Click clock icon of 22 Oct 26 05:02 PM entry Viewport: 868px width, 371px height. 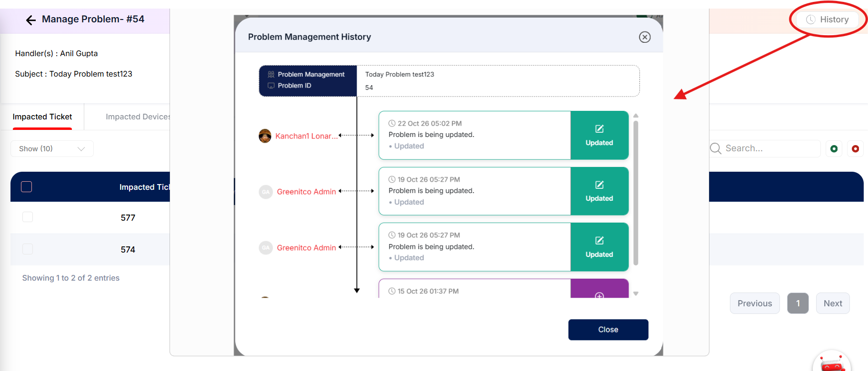392,123
